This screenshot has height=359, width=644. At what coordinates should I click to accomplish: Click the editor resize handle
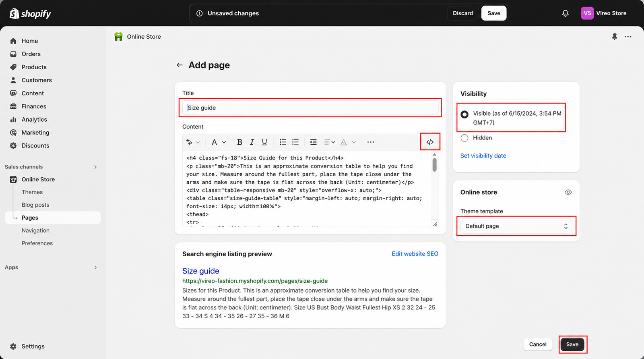point(435,224)
